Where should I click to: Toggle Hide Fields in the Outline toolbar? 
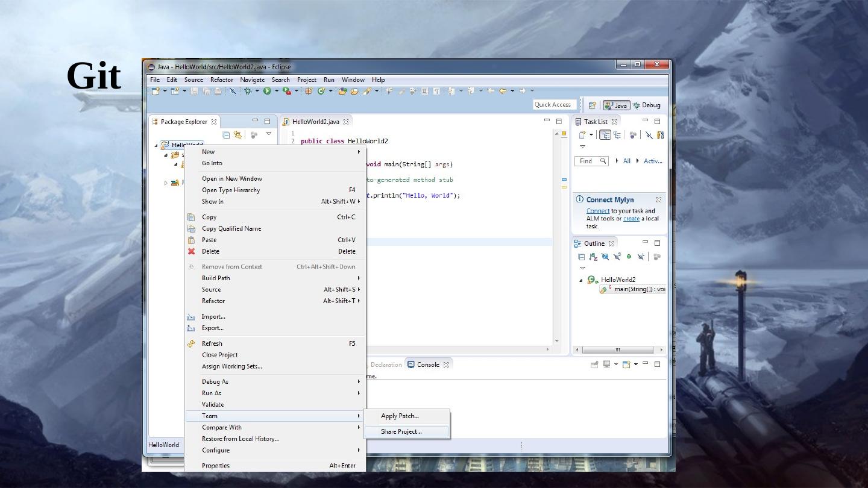[x=605, y=257]
